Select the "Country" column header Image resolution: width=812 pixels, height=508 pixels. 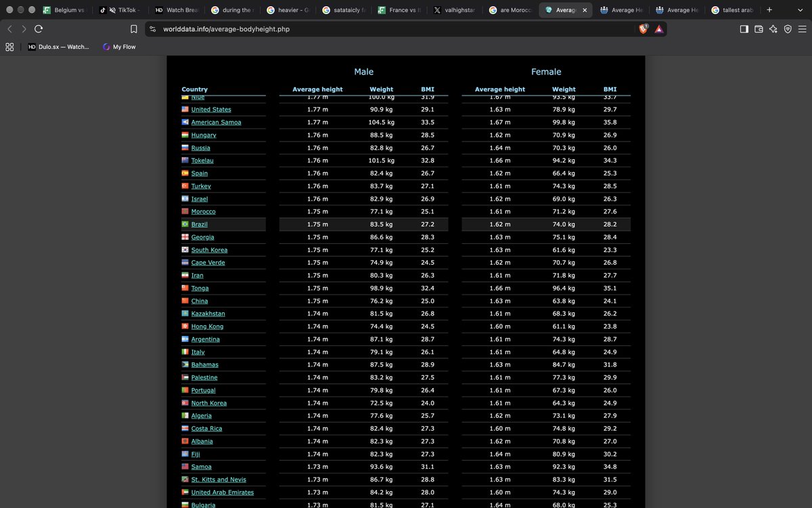coord(195,89)
